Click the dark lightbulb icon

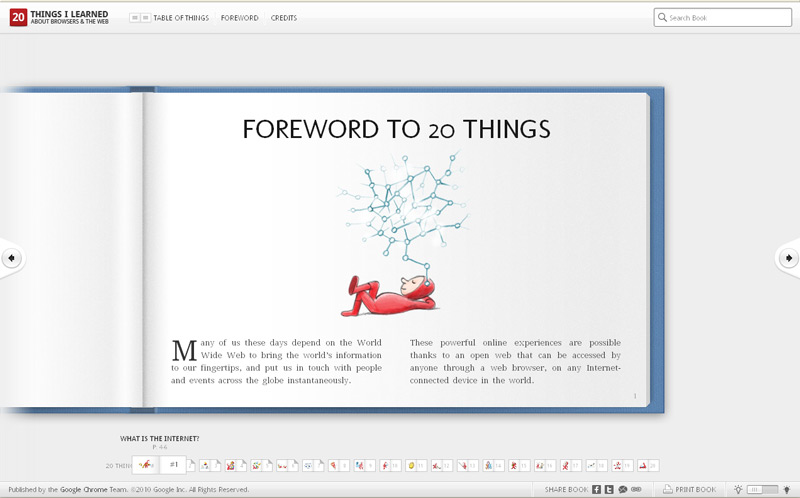pyautogui.click(x=786, y=489)
